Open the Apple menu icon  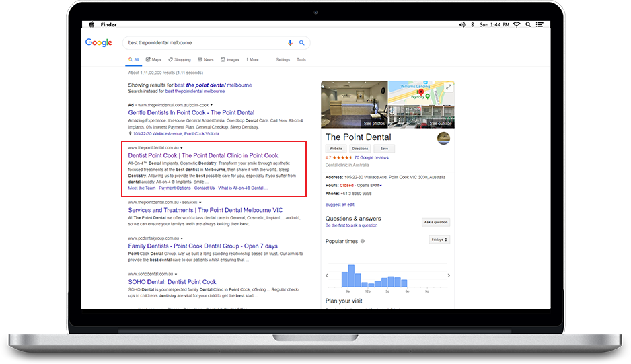pyautogui.click(x=91, y=25)
